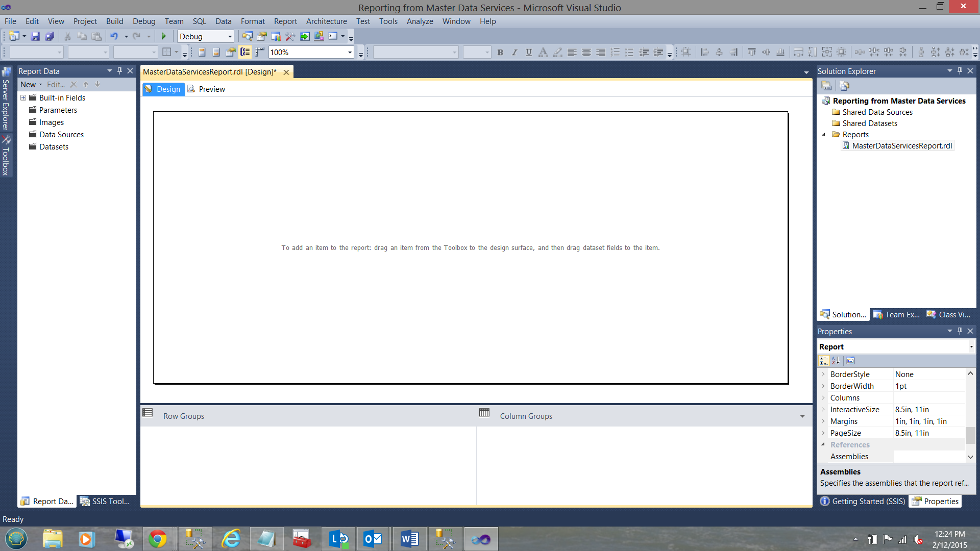This screenshot has width=980, height=551.
Task: Click the Margins property value field
Action: click(929, 421)
